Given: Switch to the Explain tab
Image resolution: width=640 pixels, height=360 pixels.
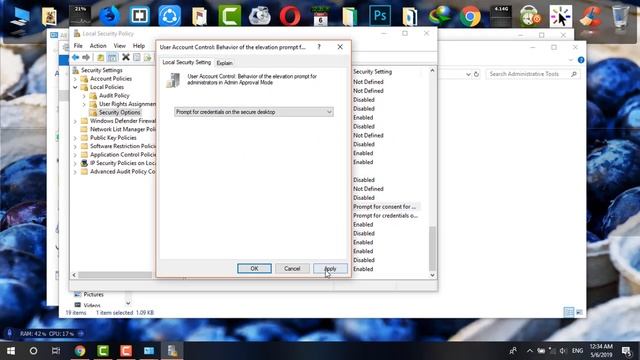Looking at the screenshot, I should coord(224,63).
